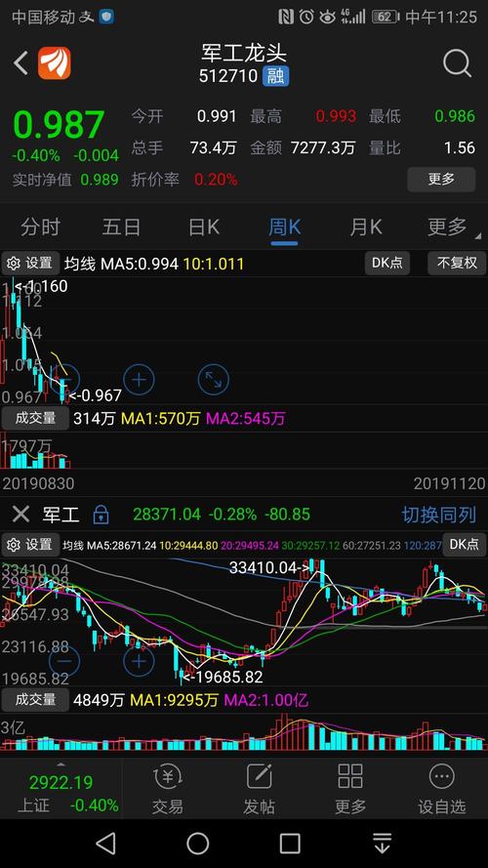Open 设置 gear in the upper chart
Viewport: 488px width, 868px height.
(30, 264)
